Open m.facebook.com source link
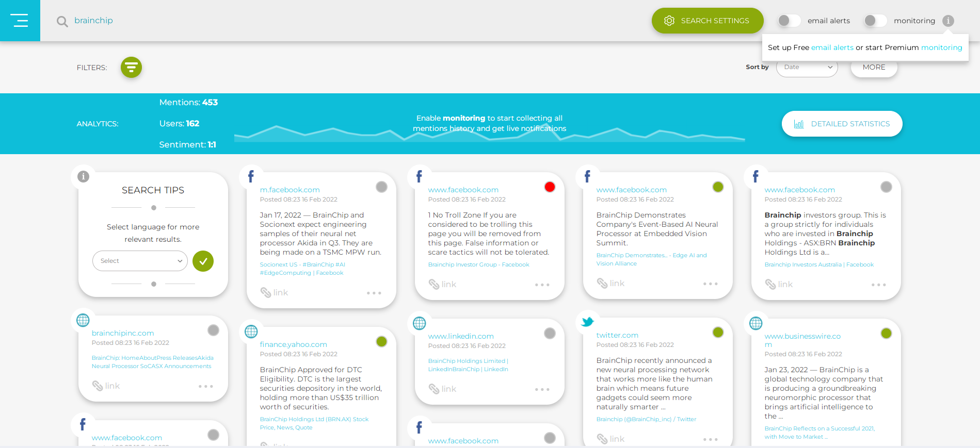 pyautogui.click(x=290, y=190)
